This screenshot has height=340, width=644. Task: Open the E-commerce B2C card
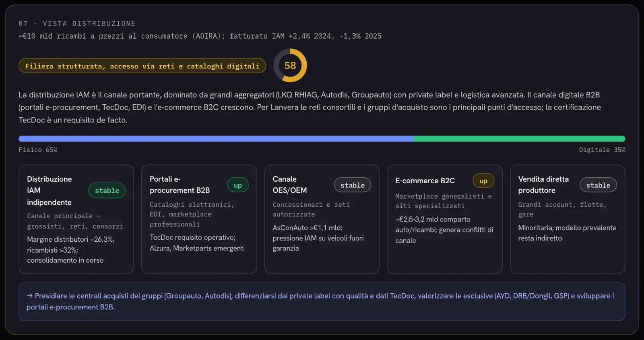click(445, 219)
